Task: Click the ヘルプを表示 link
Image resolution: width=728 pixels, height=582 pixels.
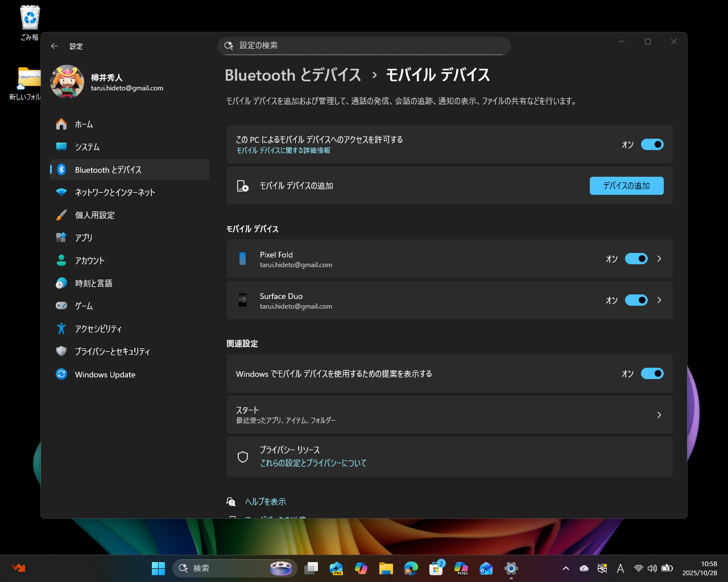Action: 266,502
